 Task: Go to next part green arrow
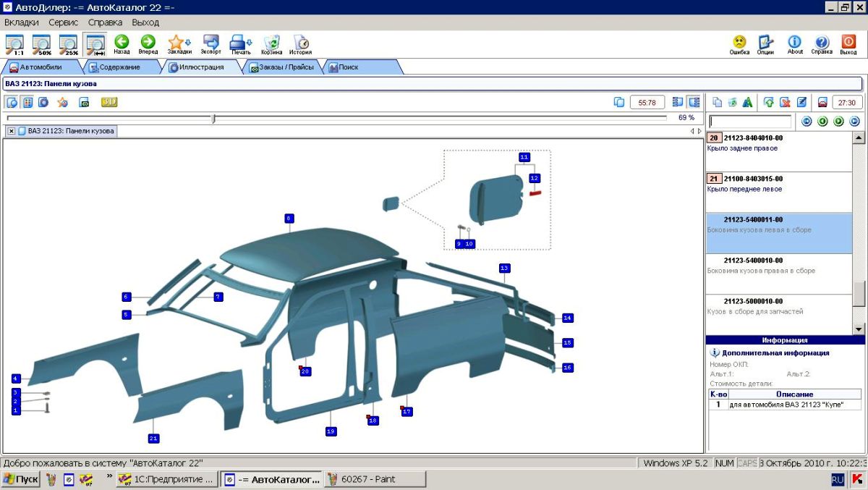pos(838,122)
